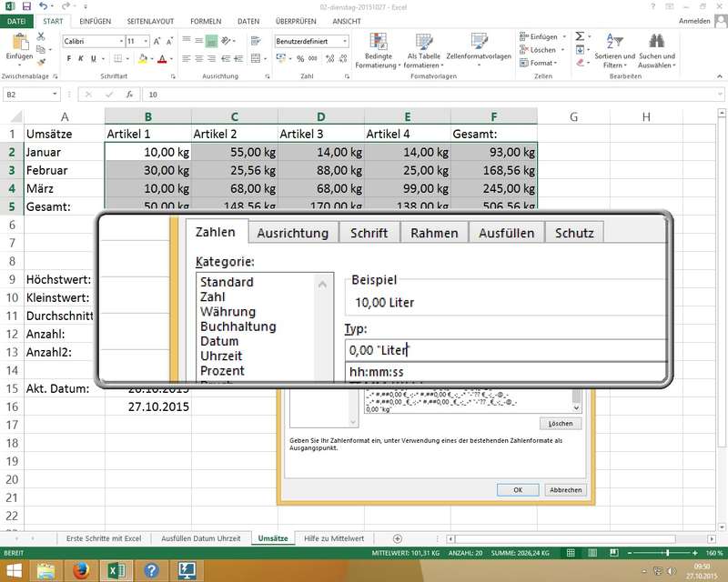Viewport: 728px width, 582px height.
Task: Save the workbook with the disk icon
Action: click(25, 6)
